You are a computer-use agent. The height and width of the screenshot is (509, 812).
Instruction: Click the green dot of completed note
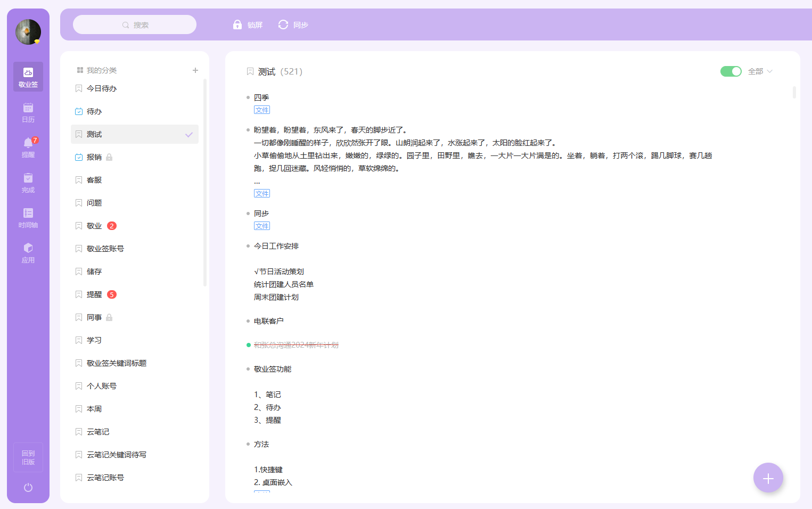tap(249, 345)
